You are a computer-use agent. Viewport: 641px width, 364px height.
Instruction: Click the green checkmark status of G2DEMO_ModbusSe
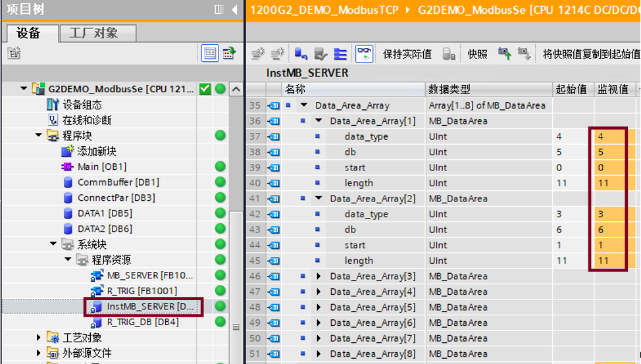pyautogui.click(x=205, y=89)
